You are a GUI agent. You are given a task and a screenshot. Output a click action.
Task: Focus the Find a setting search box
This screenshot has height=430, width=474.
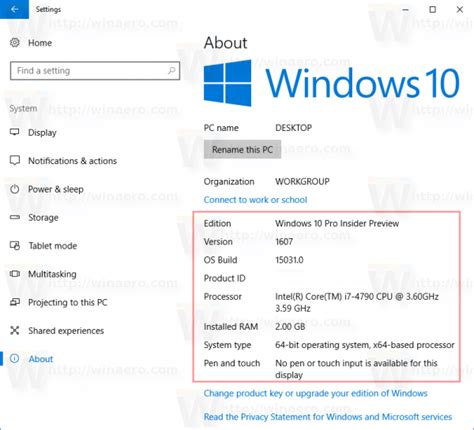click(95, 71)
